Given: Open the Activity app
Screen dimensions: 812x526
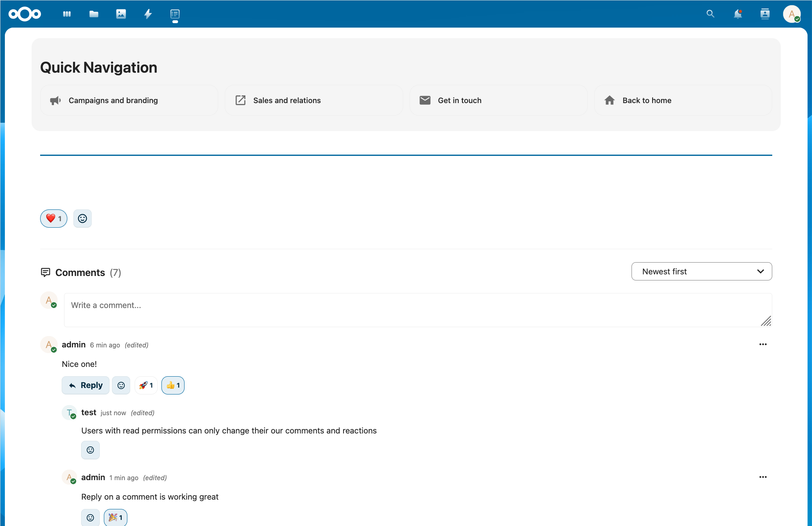Looking at the screenshot, I should [148, 14].
